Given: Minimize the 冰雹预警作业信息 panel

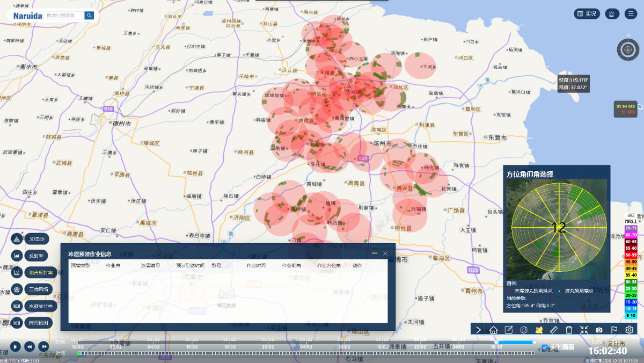Looking at the screenshot, I should [375, 253].
